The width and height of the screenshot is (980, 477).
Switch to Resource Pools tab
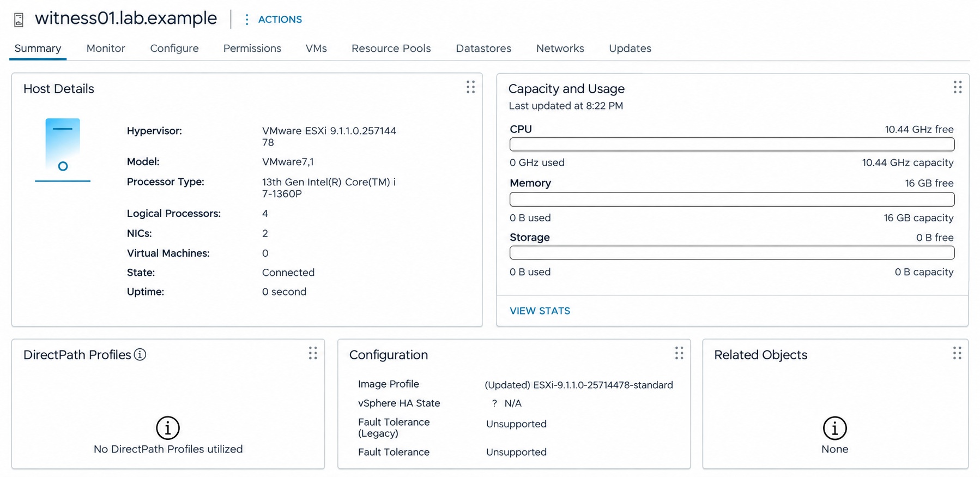coord(391,49)
